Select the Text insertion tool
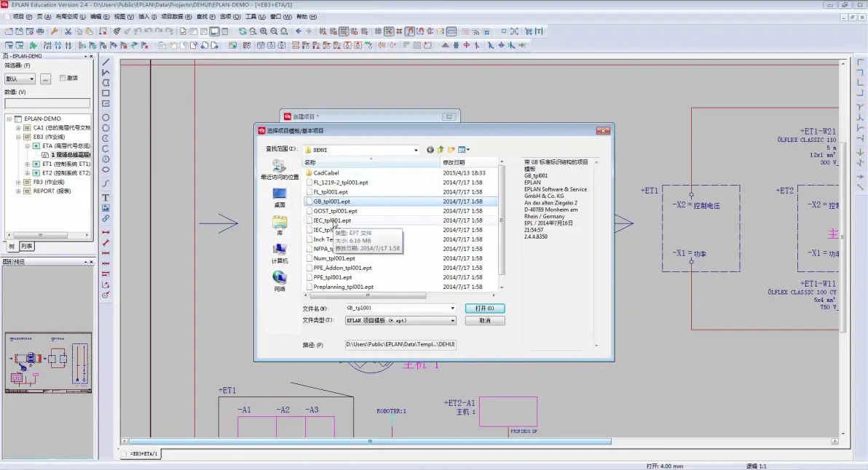The height and width of the screenshot is (470, 868). click(x=106, y=197)
